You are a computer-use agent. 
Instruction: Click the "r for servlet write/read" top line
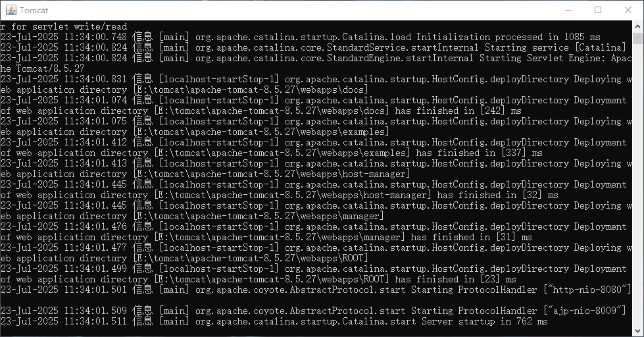point(64,27)
